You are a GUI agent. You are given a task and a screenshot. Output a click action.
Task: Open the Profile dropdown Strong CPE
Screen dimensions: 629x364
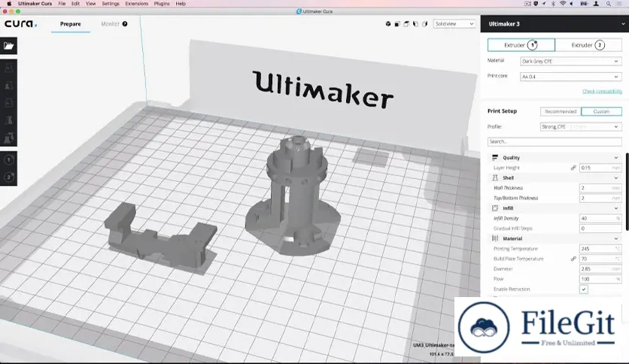581,126
